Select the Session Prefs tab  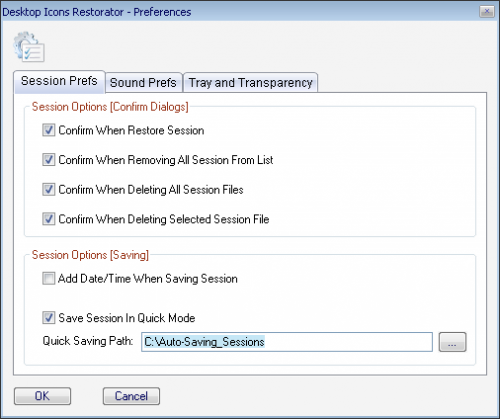tap(59, 81)
